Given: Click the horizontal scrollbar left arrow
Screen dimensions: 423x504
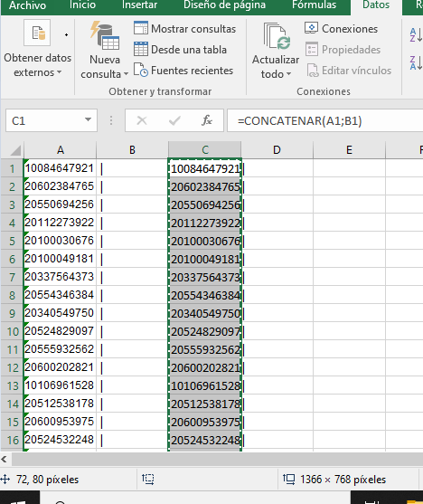Looking at the screenshot, I should click(5, 459).
